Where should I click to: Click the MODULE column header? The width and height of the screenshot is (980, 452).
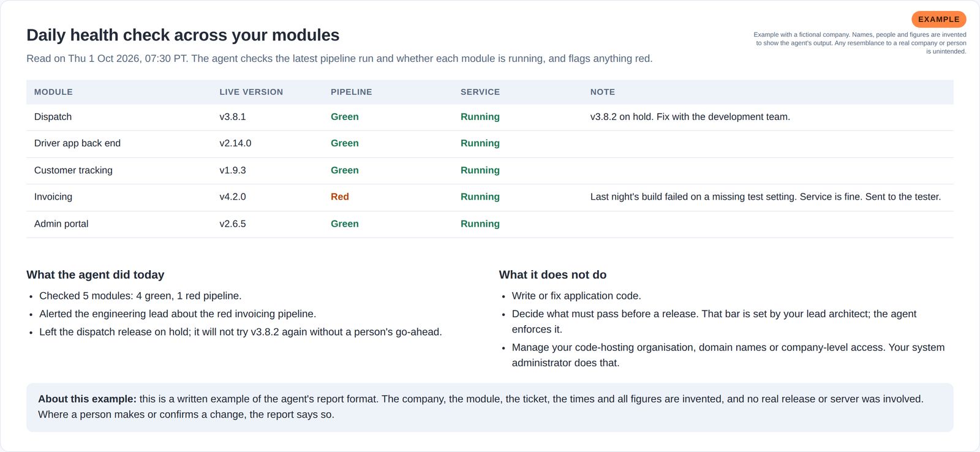[x=53, y=92]
